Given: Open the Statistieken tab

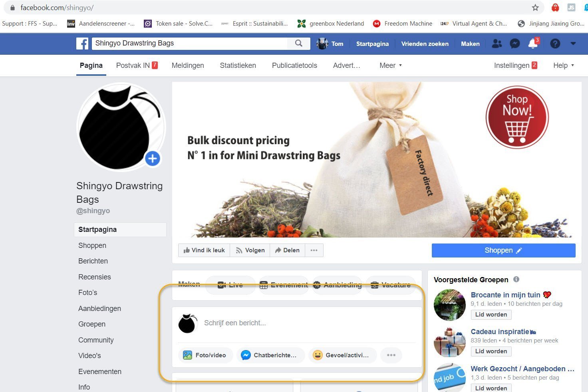Looking at the screenshot, I should point(238,65).
